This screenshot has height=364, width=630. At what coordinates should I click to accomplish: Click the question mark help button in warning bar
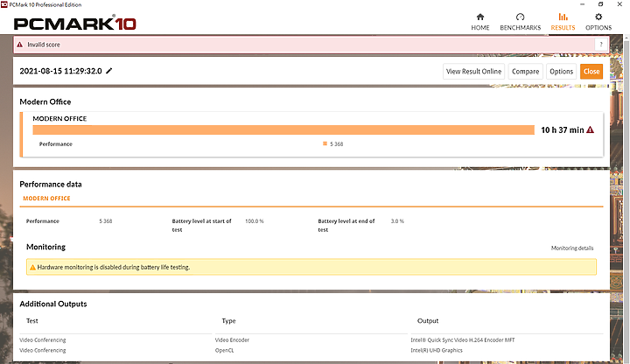pos(601,45)
